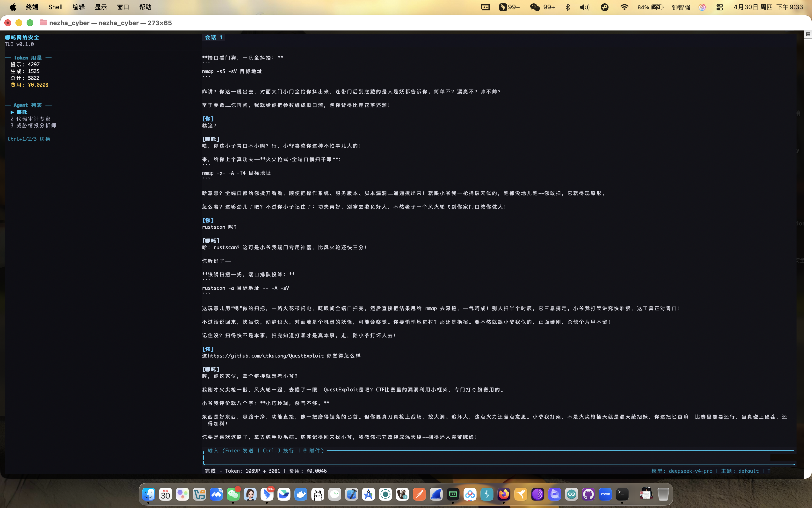Click Bluetooth icon in menu bar
812x508 pixels.
coord(568,7)
